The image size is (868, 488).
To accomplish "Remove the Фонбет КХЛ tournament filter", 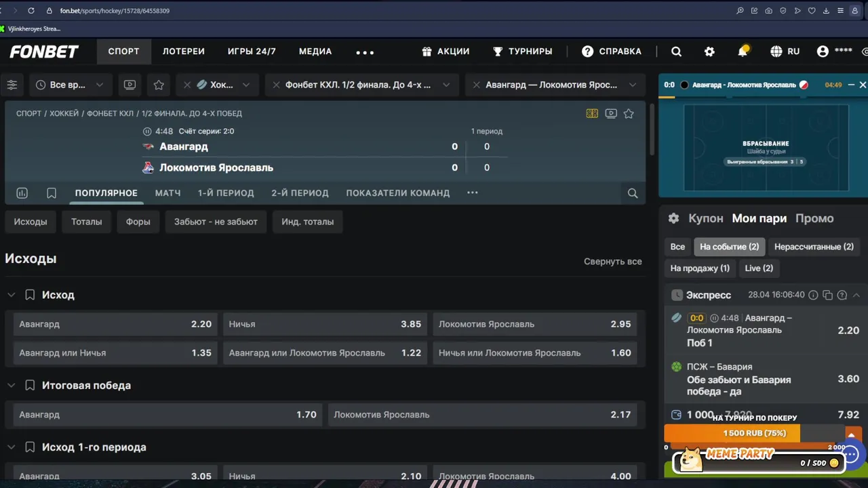I will [x=276, y=85].
